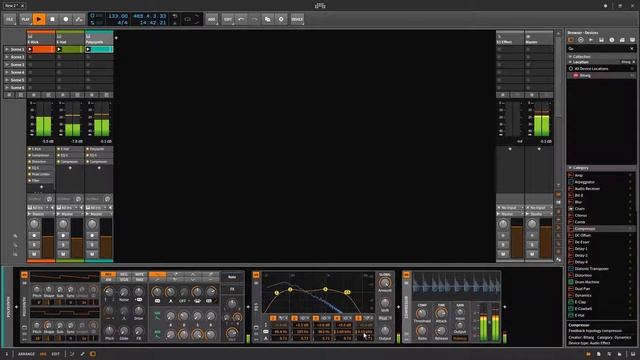Select the first (devices) tab icon in browser
Image resolution: width=640 pixels, height=360 pixels.
pyautogui.click(x=571, y=40)
